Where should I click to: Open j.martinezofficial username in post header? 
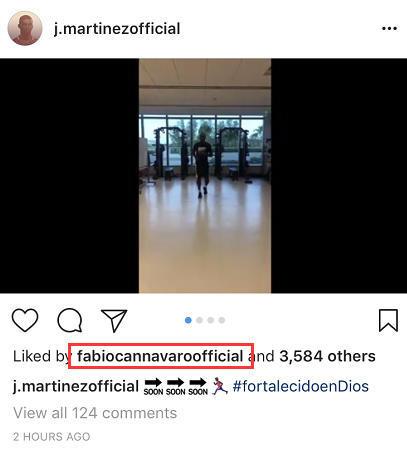coord(117,28)
